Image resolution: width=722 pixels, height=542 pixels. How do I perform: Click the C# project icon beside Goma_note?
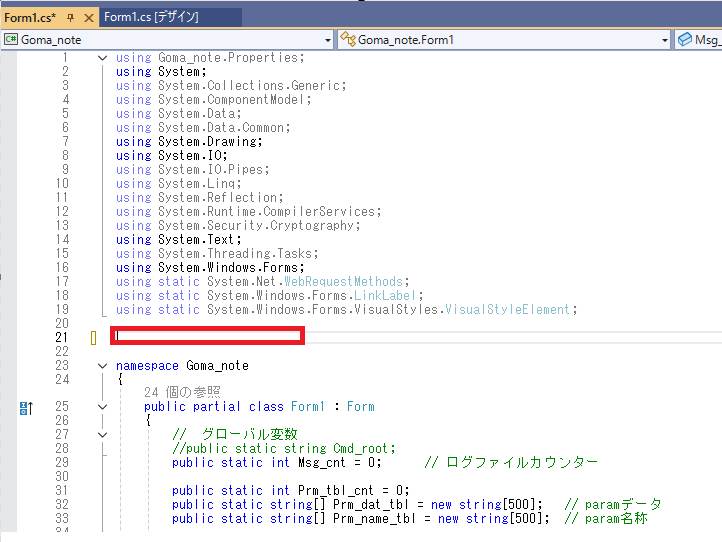pos(11,40)
